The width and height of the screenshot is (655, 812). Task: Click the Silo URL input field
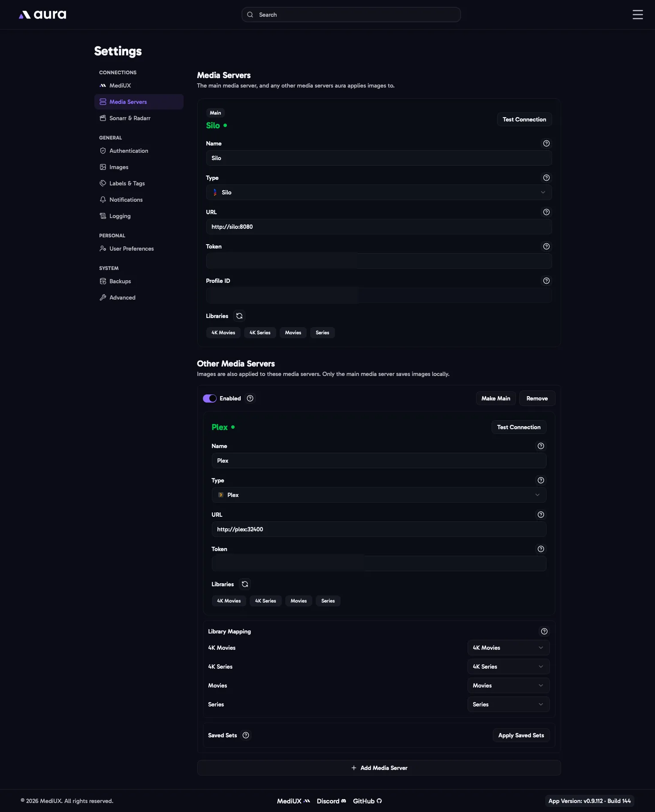click(379, 227)
